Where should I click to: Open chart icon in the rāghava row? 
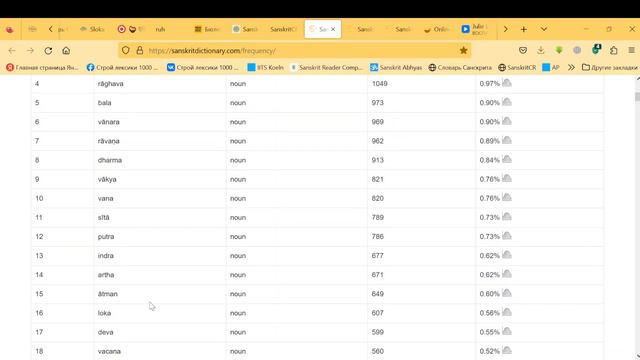click(507, 83)
